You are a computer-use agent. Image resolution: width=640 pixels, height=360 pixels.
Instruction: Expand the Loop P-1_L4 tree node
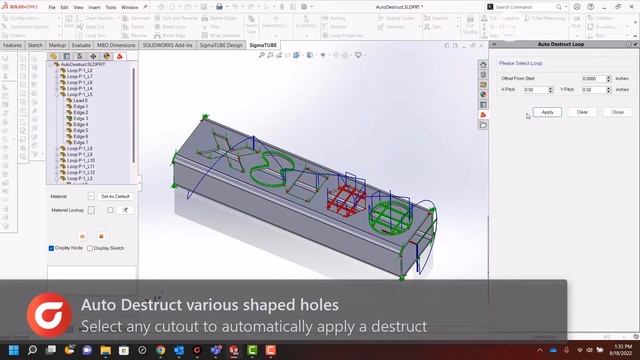(x=57, y=88)
